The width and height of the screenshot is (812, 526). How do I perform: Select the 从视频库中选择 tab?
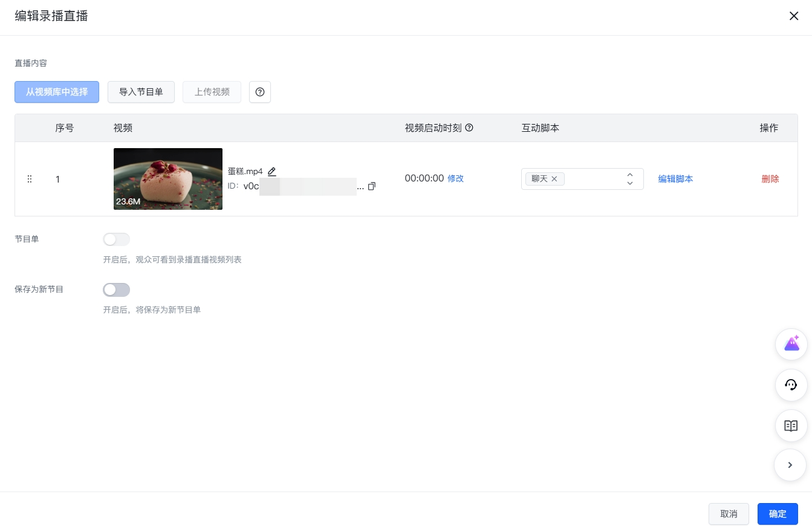click(56, 92)
